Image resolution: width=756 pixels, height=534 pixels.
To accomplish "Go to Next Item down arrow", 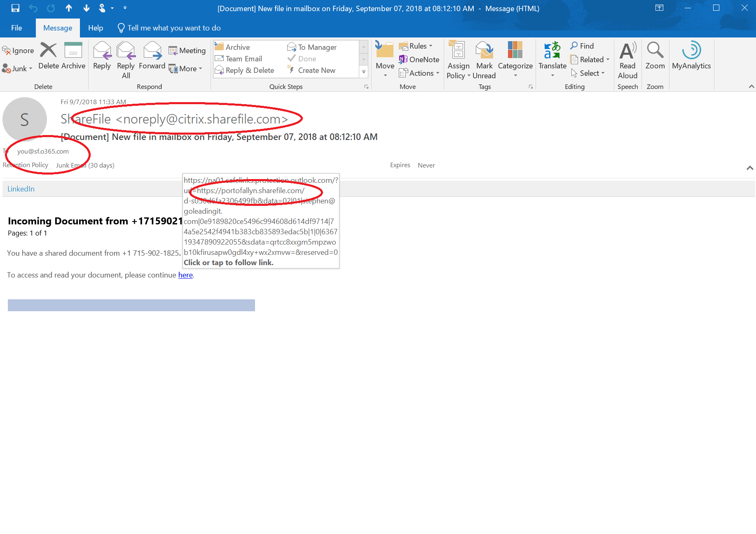I will click(87, 8).
